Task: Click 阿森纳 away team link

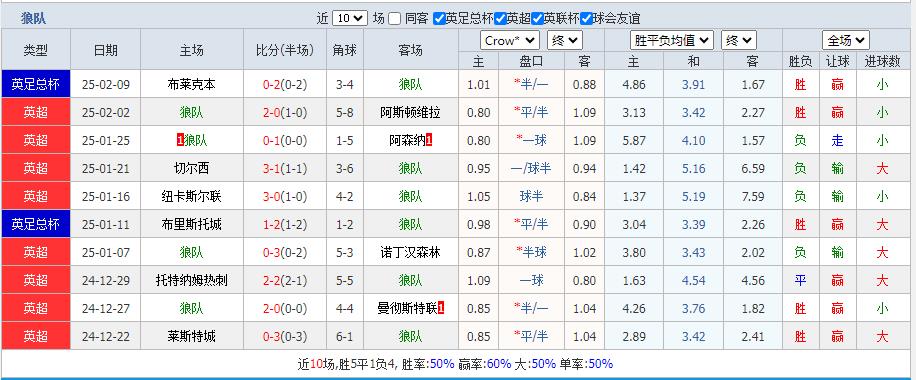Action: pyautogui.click(x=407, y=140)
